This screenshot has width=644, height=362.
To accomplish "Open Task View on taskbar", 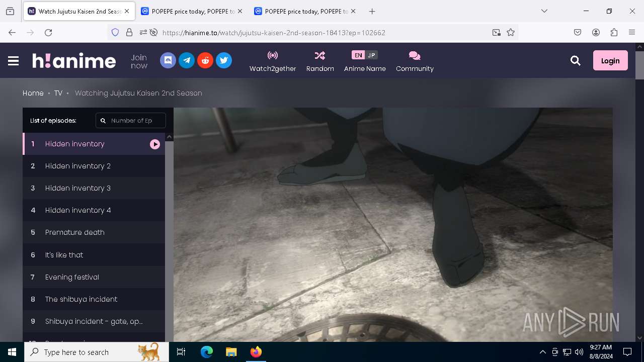I will tap(181, 352).
